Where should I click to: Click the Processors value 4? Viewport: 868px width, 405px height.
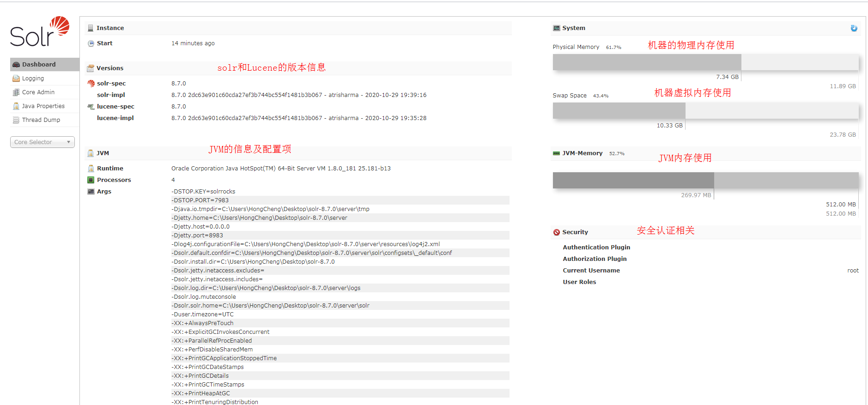(173, 180)
